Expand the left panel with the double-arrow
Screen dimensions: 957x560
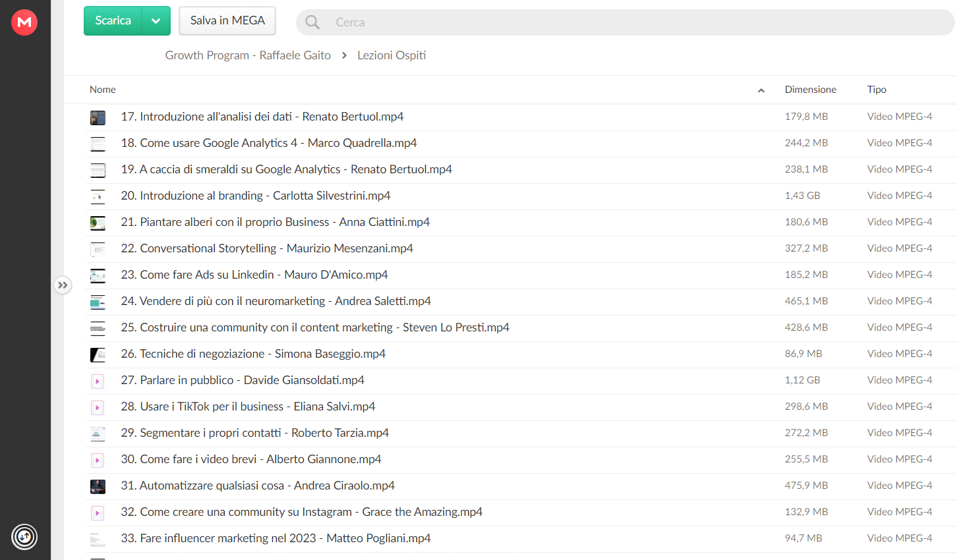[63, 285]
